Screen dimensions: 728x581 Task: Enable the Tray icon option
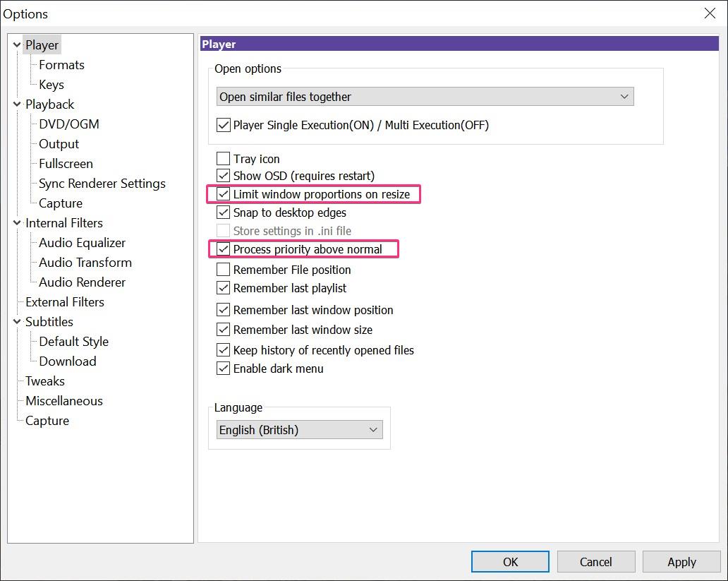tap(224, 158)
